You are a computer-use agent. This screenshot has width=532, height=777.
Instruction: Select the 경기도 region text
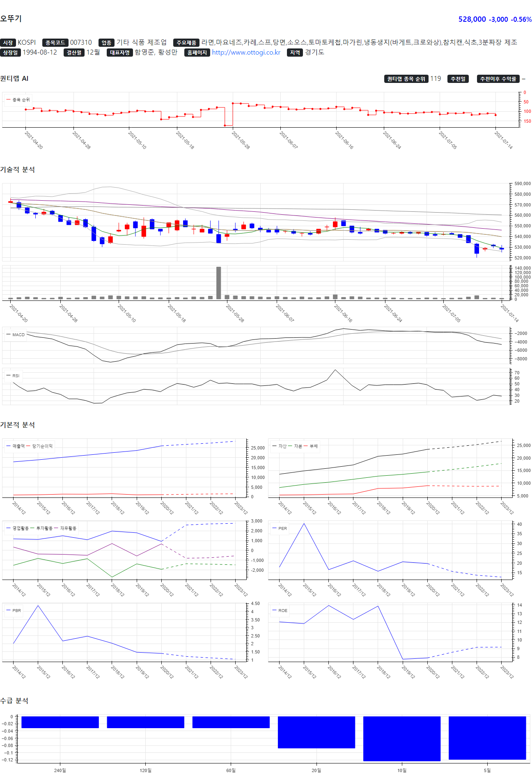pyautogui.click(x=314, y=53)
